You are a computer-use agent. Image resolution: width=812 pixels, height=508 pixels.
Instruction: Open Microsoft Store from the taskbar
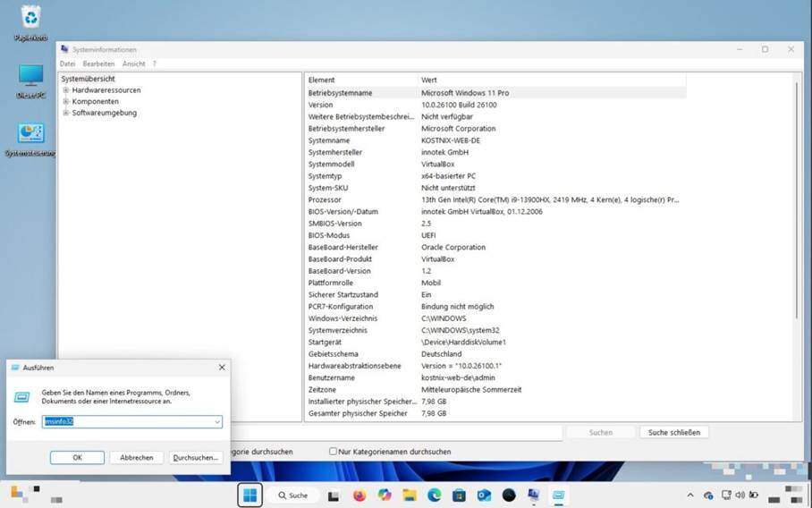pyautogui.click(x=460, y=495)
